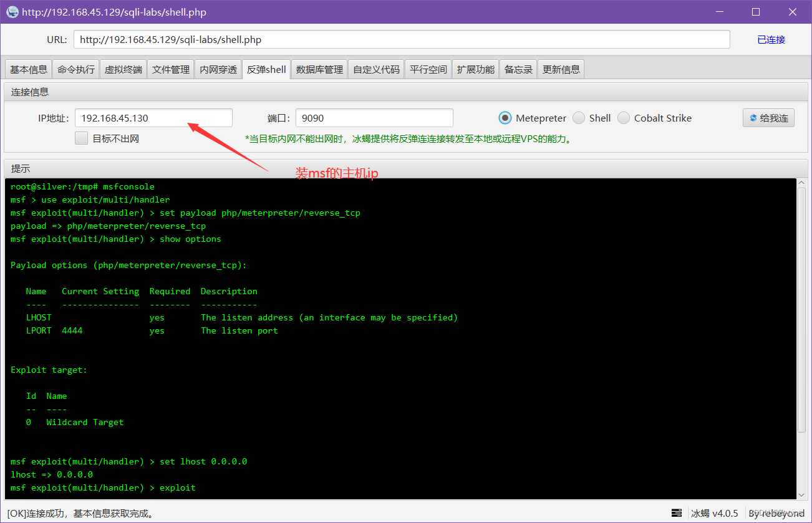
Task: Open the 备忘录 tab
Action: [x=519, y=69]
